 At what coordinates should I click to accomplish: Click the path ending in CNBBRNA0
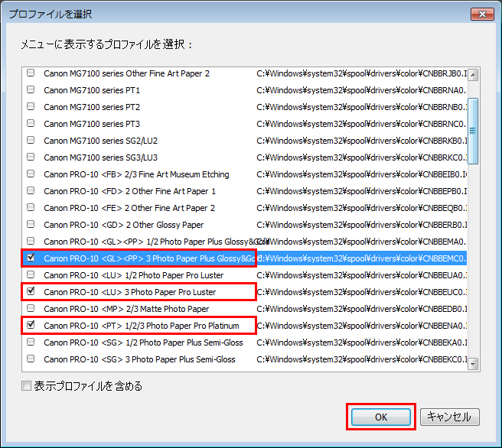click(361, 90)
